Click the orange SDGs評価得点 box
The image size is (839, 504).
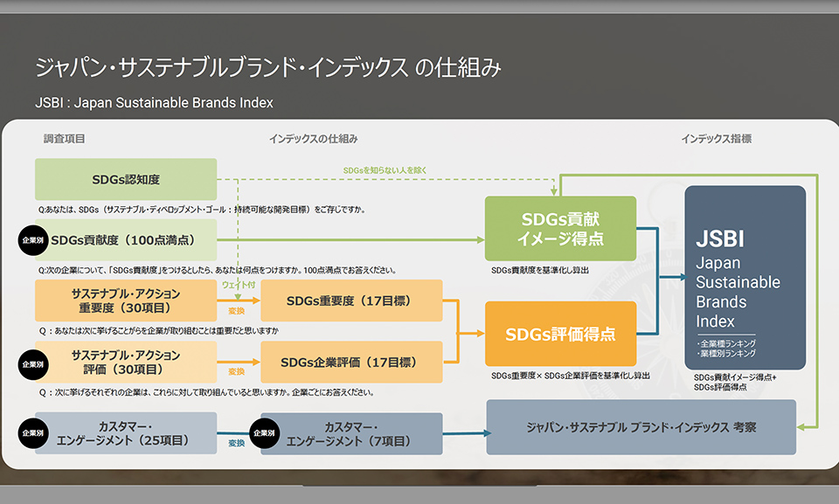tap(560, 334)
